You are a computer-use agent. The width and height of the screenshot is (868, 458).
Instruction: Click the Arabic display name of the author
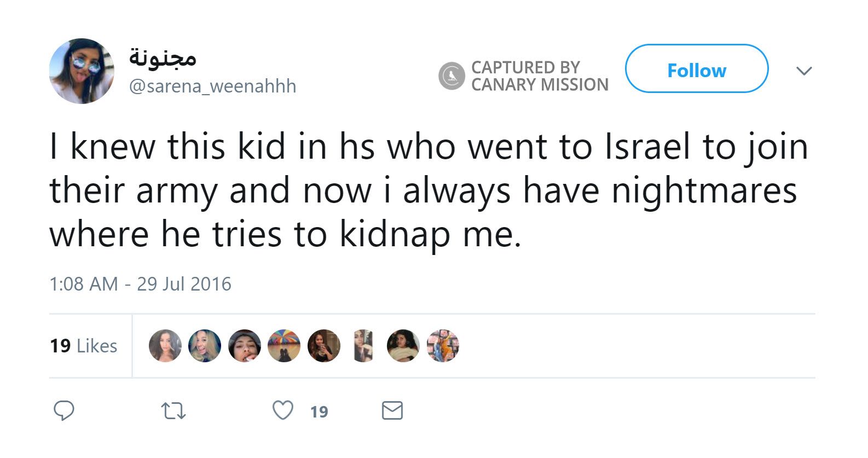coord(163,58)
